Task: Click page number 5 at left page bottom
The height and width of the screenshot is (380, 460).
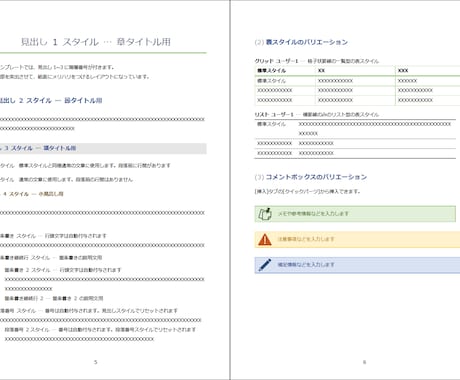Action: pyautogui.click(x=96, y=362)
